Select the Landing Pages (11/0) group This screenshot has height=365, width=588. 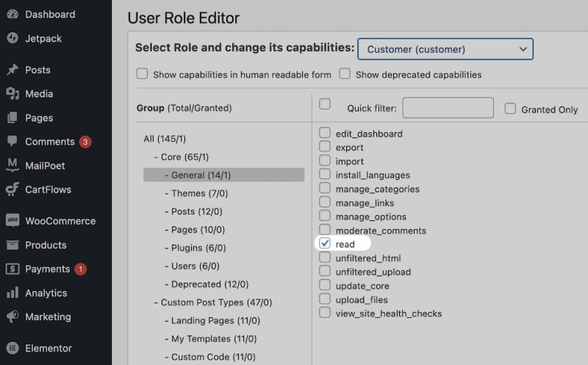[212, 320]
